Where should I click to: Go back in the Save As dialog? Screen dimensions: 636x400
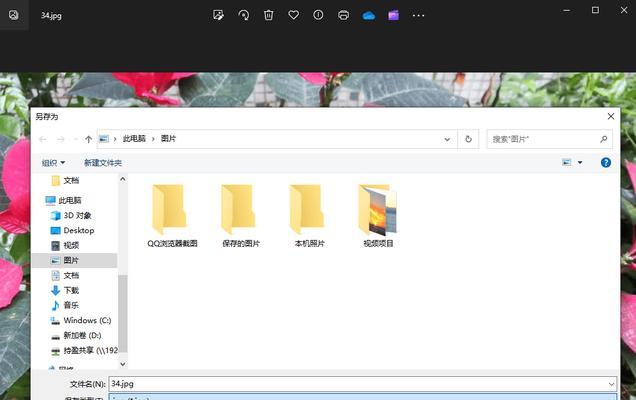(43, 139)
